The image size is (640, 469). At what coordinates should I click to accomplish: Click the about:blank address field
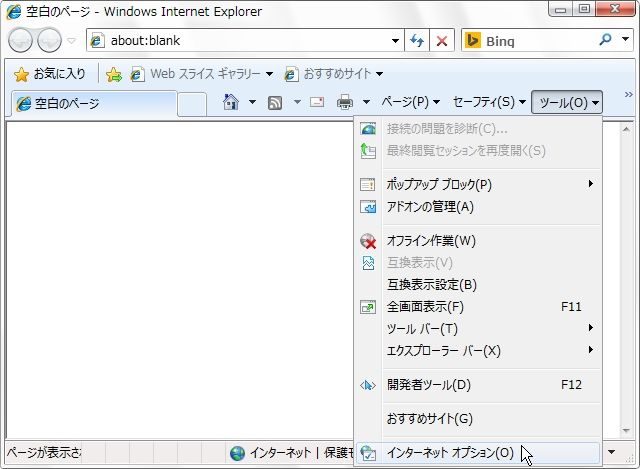pos(245,40)
